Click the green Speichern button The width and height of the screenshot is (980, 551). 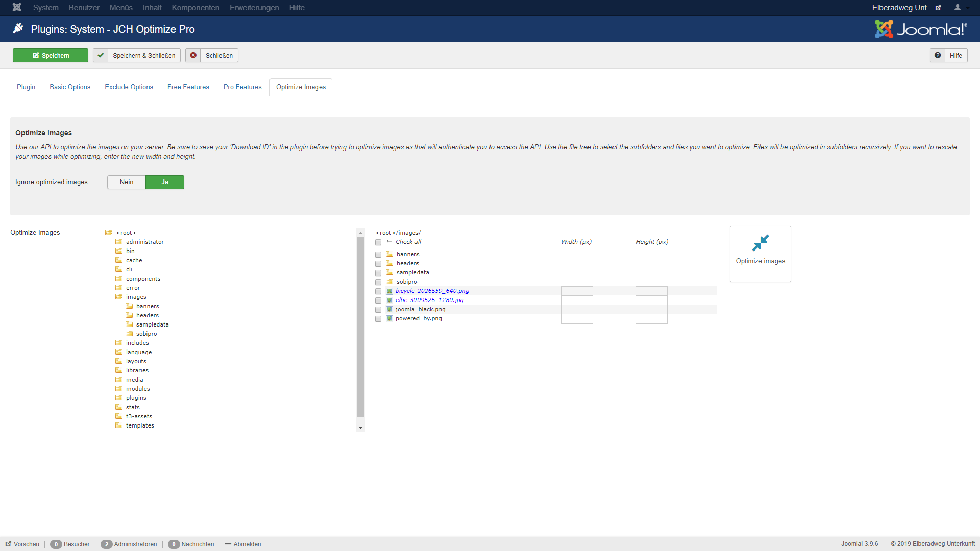point(51,55)
